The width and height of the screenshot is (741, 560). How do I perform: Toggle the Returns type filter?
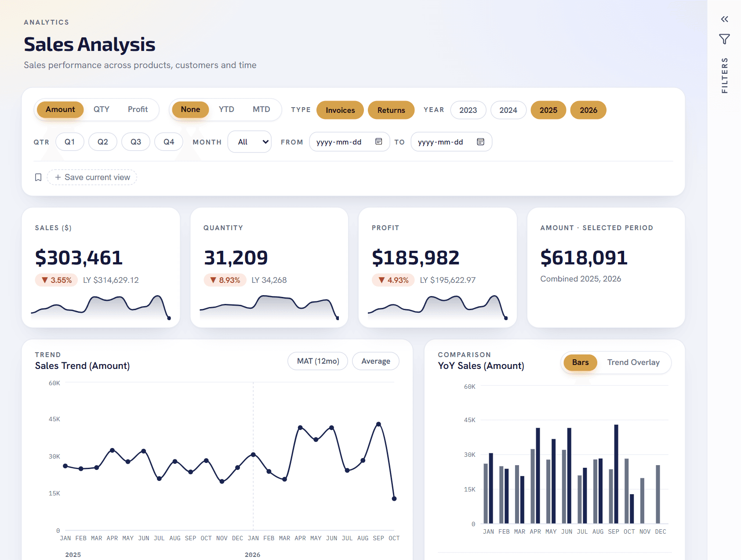pos(391,110)
